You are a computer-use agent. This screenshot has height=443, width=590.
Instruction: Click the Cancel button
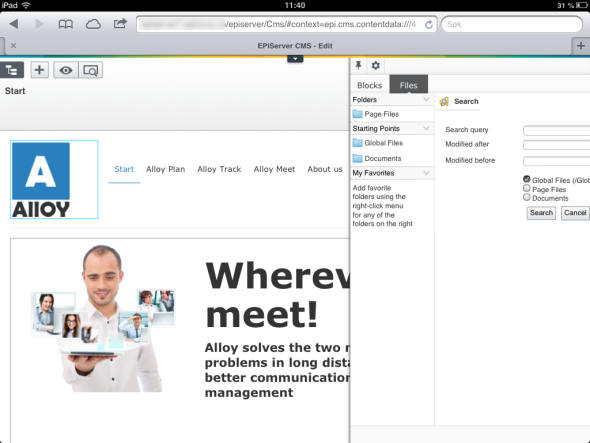click(575, 213)
